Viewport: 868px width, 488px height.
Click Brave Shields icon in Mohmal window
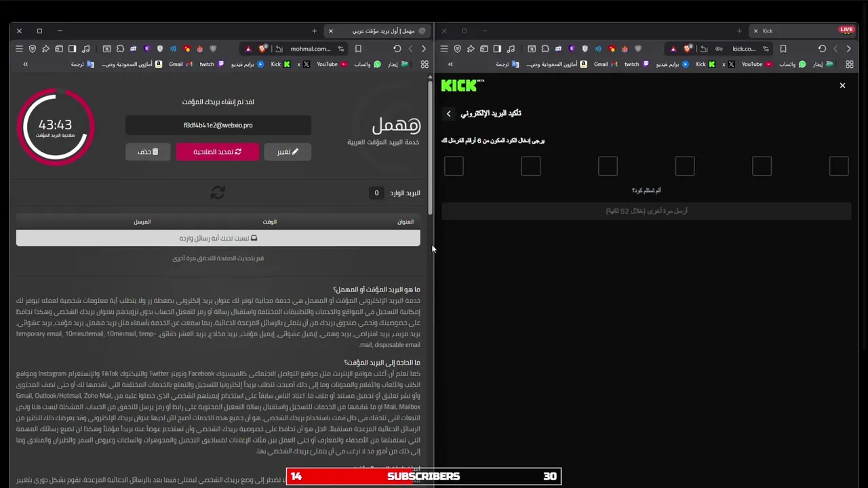tap(262, 49)
